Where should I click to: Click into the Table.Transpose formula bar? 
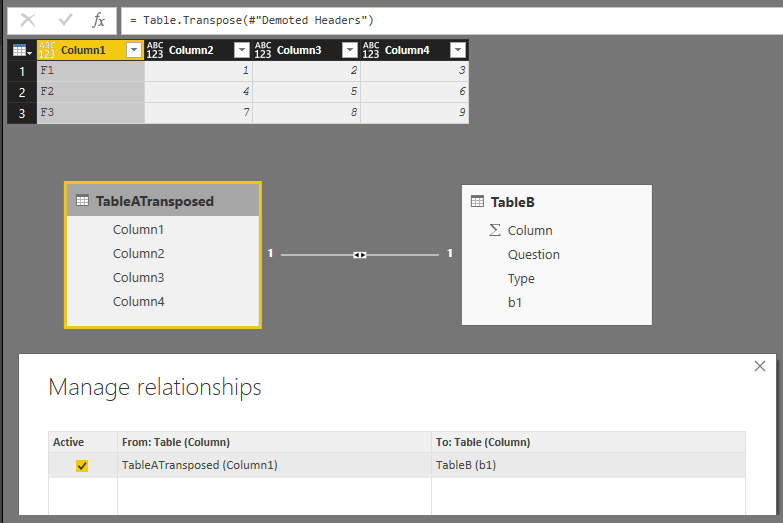pos(452,20)
